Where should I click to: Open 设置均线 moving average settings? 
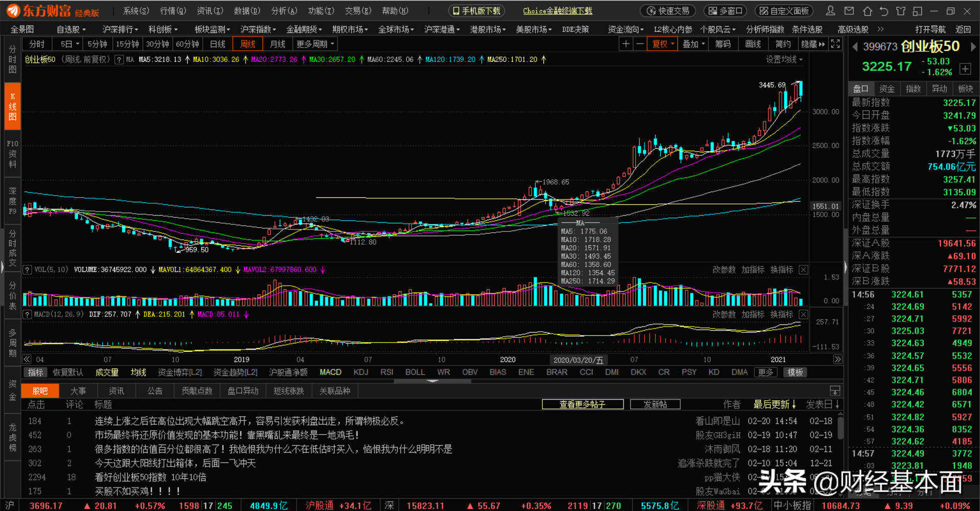pyautogui.click(x=784, y=60)
